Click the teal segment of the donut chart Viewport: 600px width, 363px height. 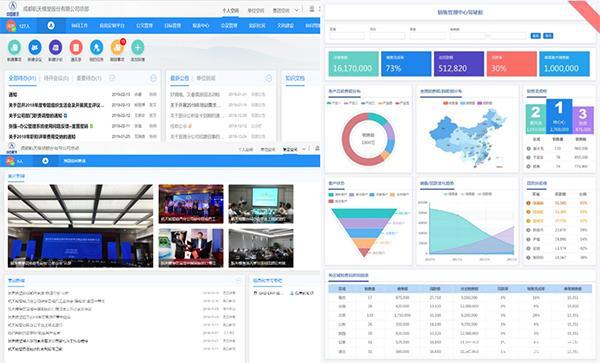[x=377, y=118]
